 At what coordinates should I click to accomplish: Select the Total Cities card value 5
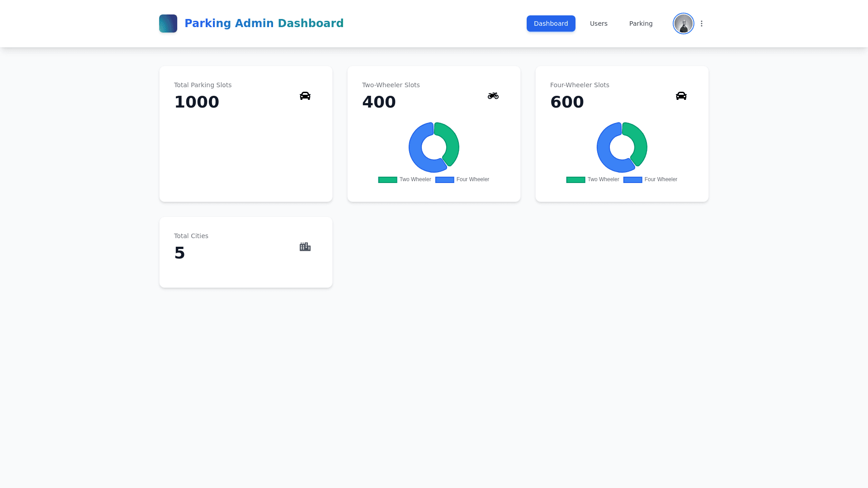[x=179, y=253]
